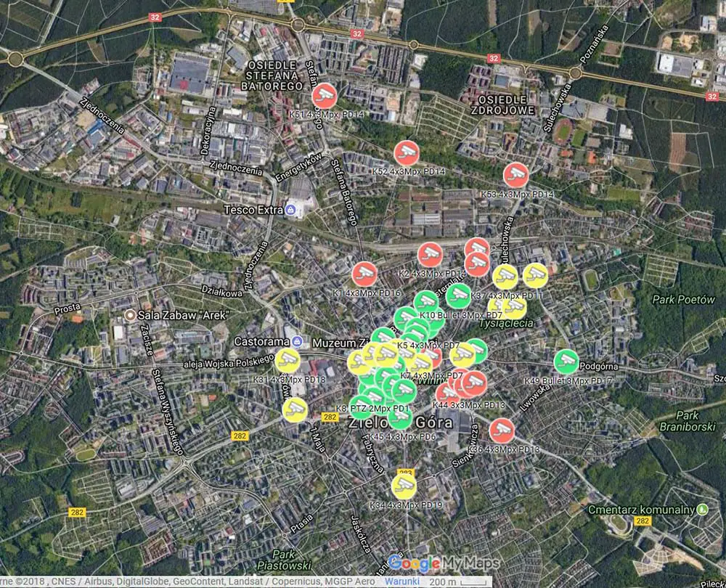Select the red K2 PD14 camera marker

tap(430, 255)
